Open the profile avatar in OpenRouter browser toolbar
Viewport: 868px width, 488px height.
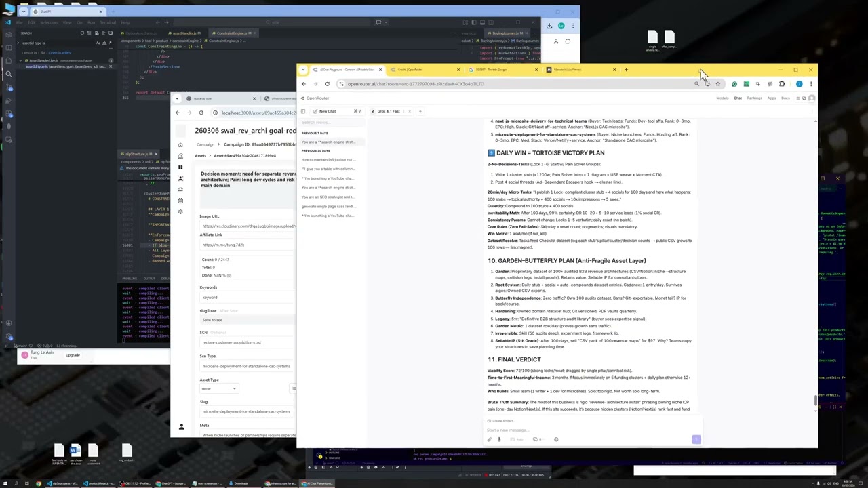[799, 84]
